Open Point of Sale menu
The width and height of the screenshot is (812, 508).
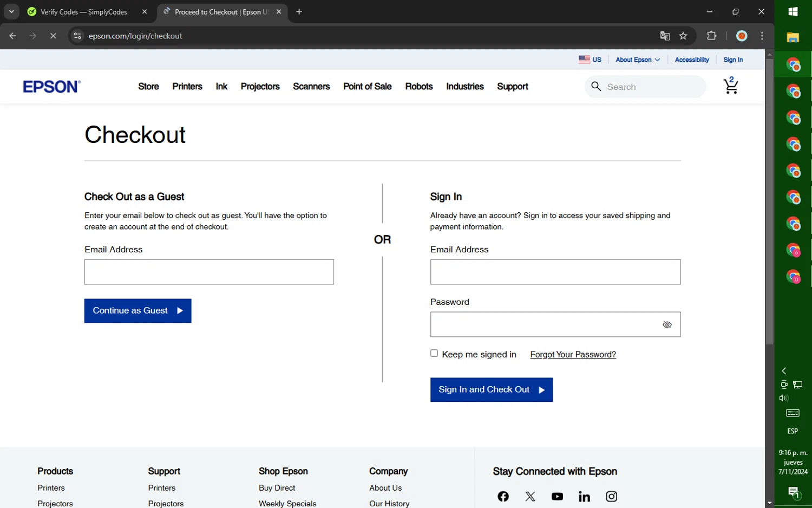pyautogui.click(x=368, y=87)
